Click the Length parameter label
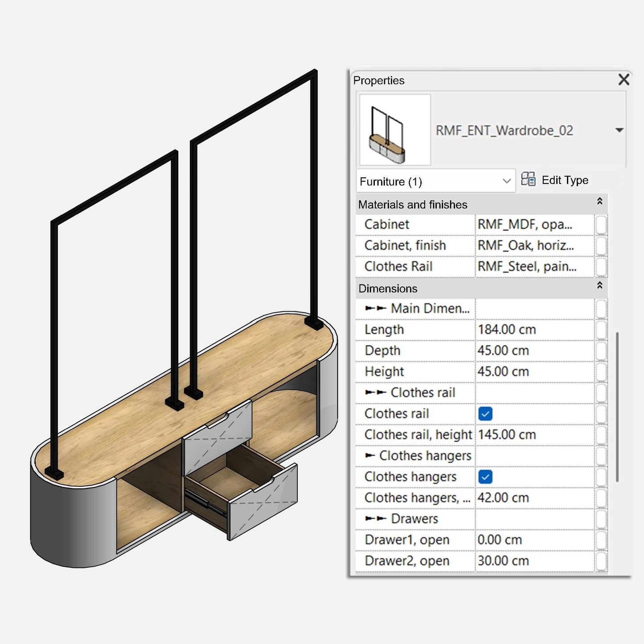 (384, 330)
